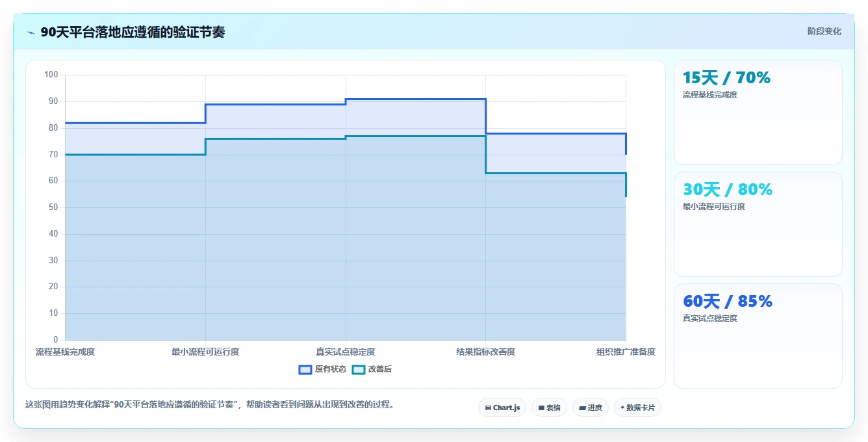Open the 15天 / 70% data card
Screen dimensions: 868x442
758,112
